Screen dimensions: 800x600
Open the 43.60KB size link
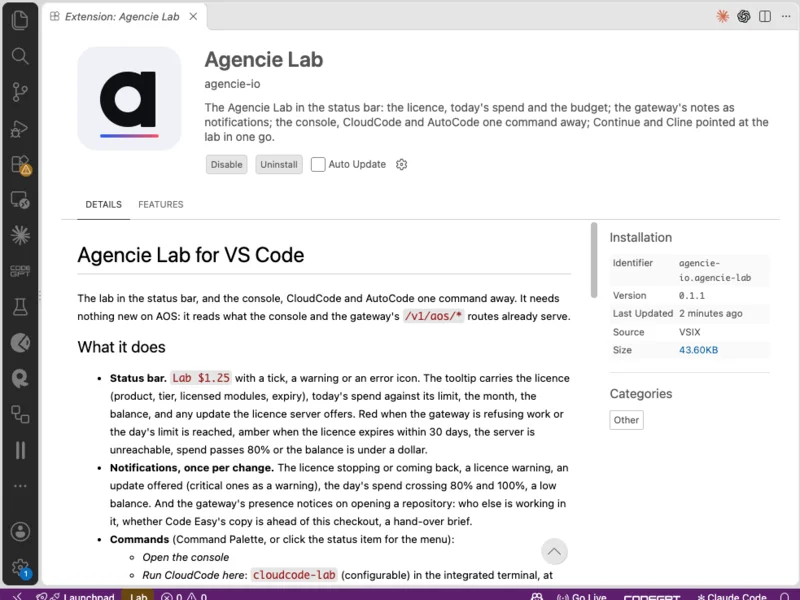698,350
